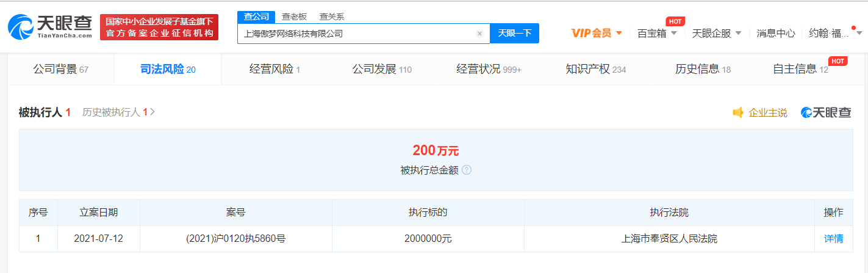This screenshot has height=273, width=868.
Task: Switch to the 经营状况 tab
Action: [x=489, y=69]
